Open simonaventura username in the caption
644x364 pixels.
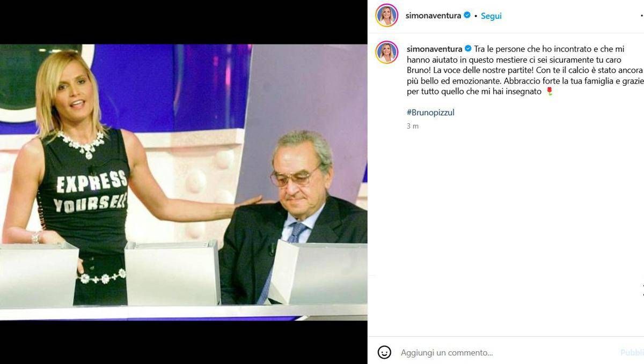pos(435,49)
